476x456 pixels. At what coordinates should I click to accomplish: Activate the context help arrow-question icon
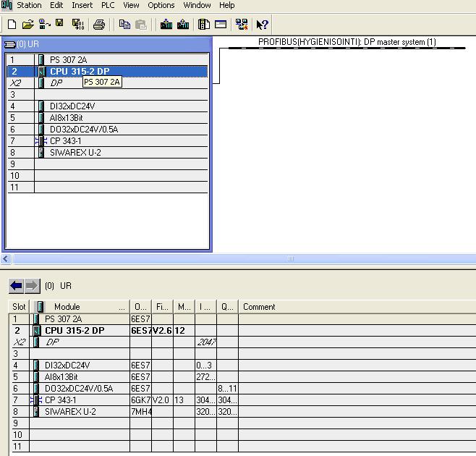[x=263, y=25]
